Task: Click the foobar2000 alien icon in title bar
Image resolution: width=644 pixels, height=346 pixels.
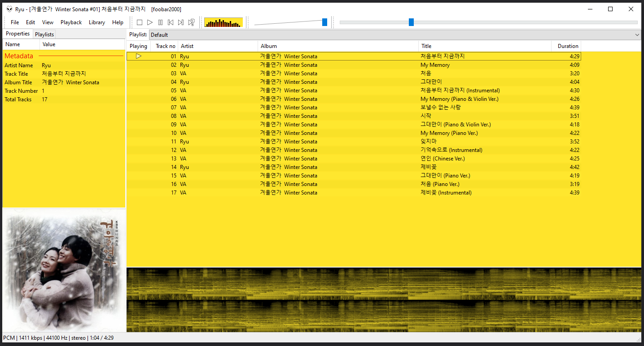Action: [9, 9]
